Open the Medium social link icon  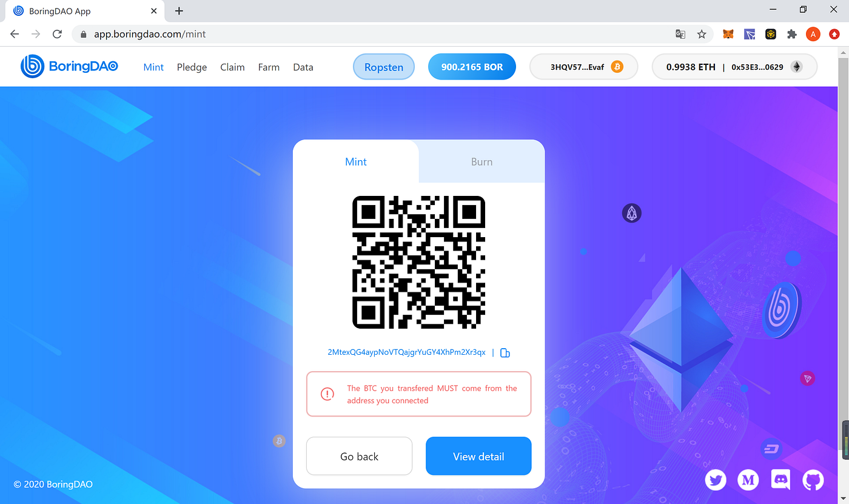tap(748, 480)
